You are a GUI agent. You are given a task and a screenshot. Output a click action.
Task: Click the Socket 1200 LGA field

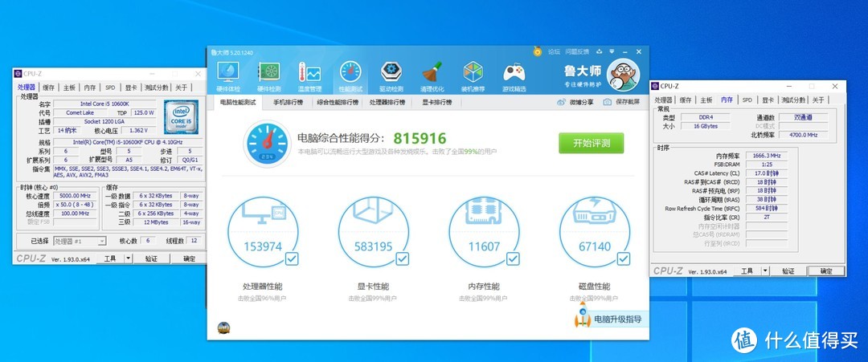(x=104, y=121)
